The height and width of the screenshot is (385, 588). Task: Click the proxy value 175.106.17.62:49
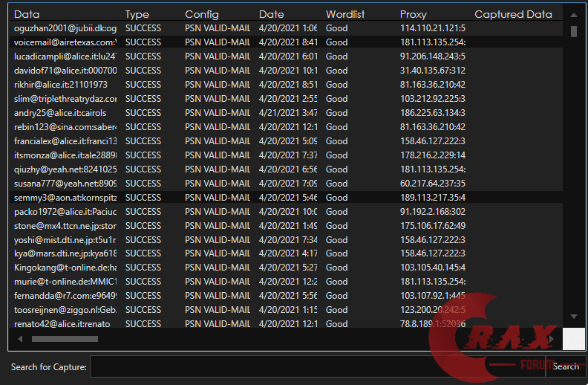pos(432,226)
